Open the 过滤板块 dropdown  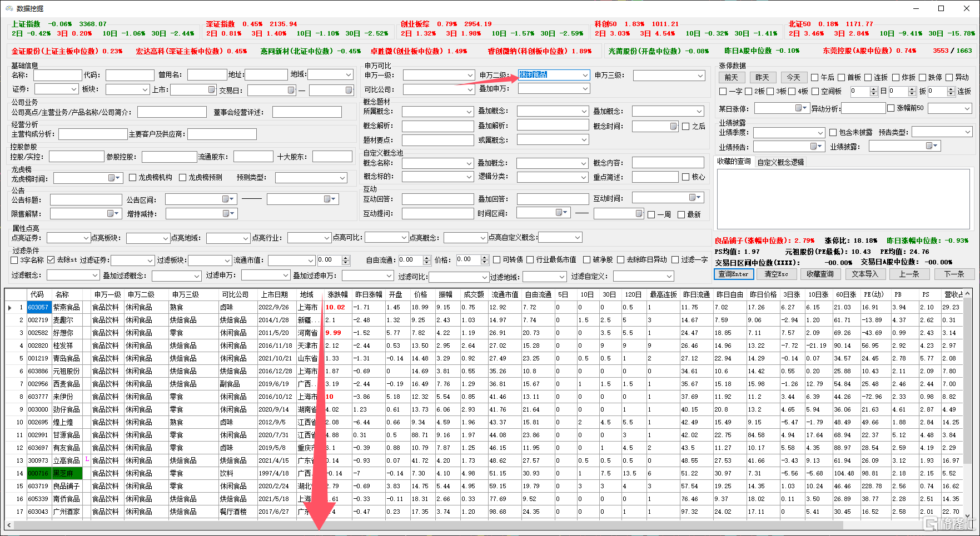coord(227,261)
